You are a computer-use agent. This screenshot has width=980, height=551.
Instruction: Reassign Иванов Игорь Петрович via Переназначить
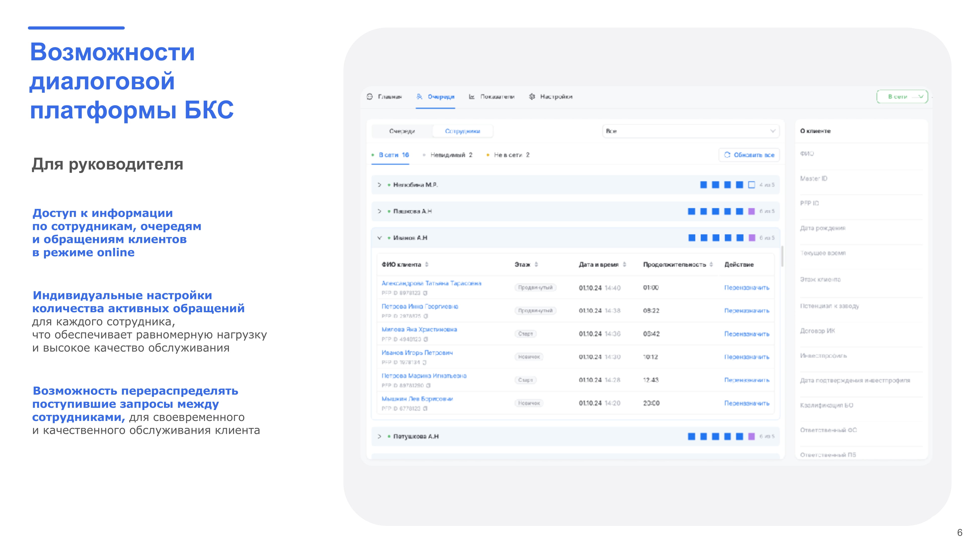click(x=746, y=357)
